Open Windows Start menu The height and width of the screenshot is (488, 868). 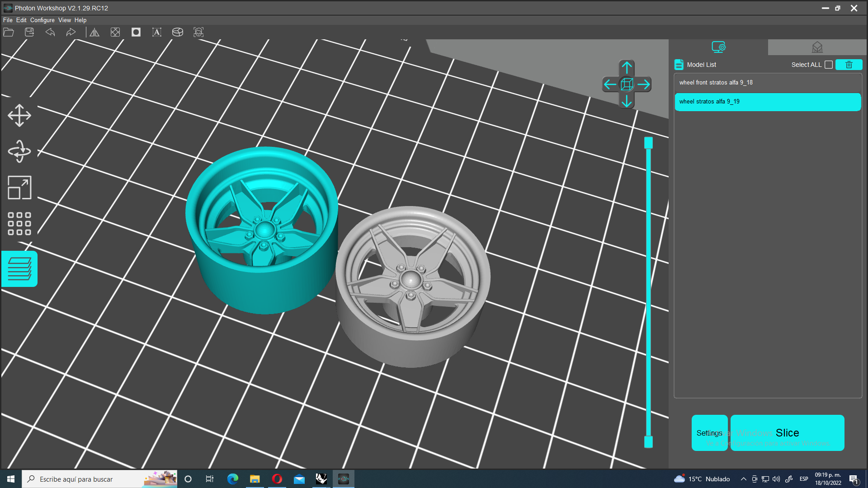[11, 479]
